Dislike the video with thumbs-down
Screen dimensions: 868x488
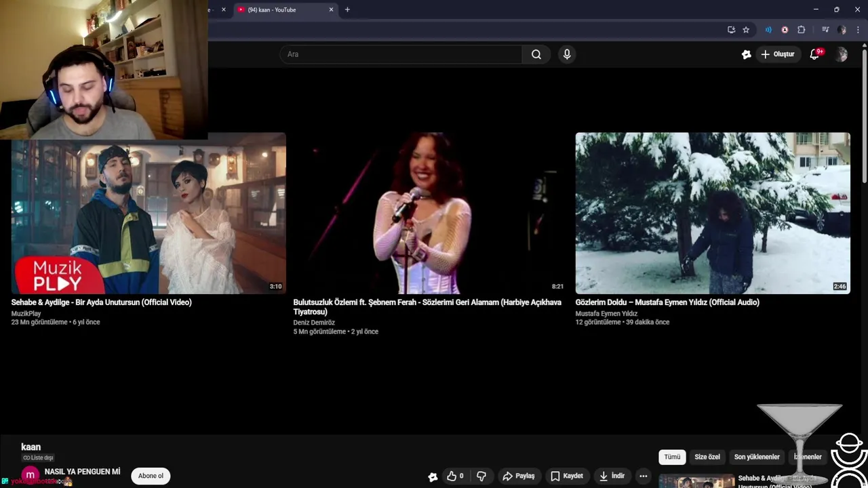[481, 476]
